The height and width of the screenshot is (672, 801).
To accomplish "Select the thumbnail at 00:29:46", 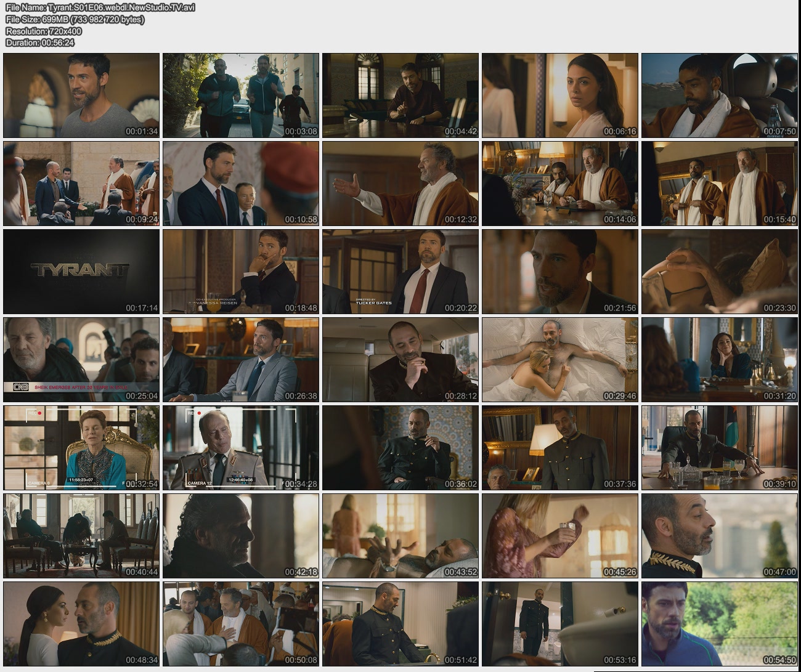I will [x=559, y=359].
